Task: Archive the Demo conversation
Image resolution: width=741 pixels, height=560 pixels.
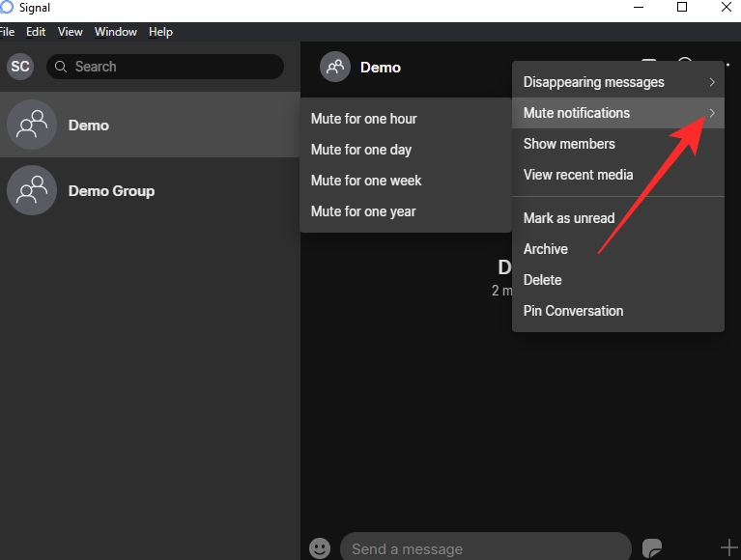Action: coord(546,249)
